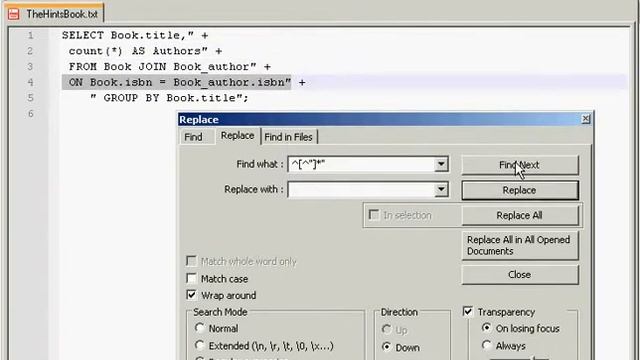
Task: Click the Replace All button
Action: [520, 216]
